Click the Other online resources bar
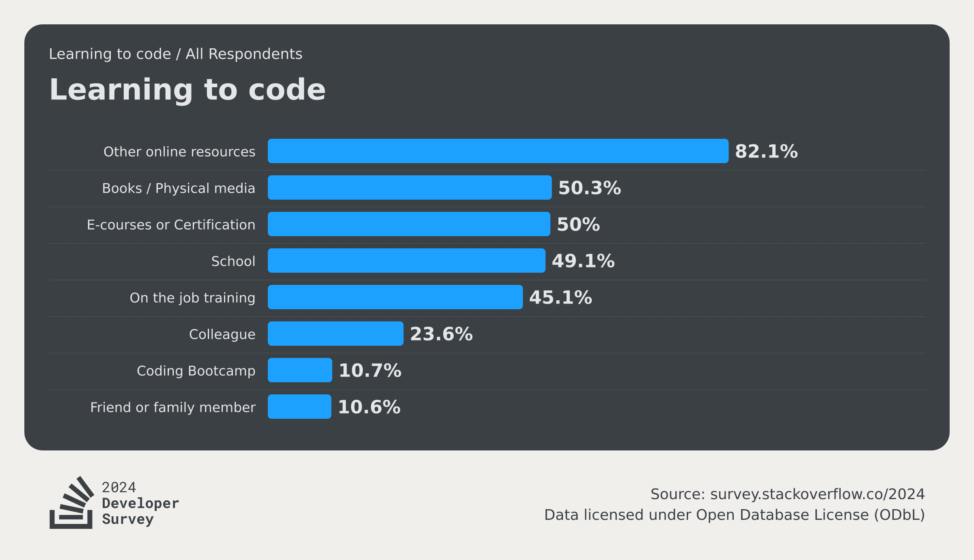 tap(498, 151)
